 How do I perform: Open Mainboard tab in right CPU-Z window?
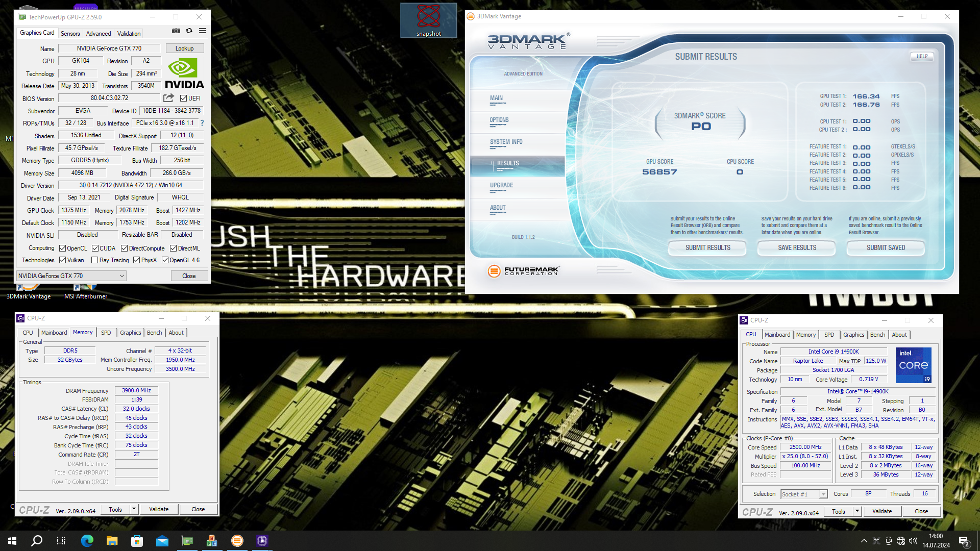(777, 335)
